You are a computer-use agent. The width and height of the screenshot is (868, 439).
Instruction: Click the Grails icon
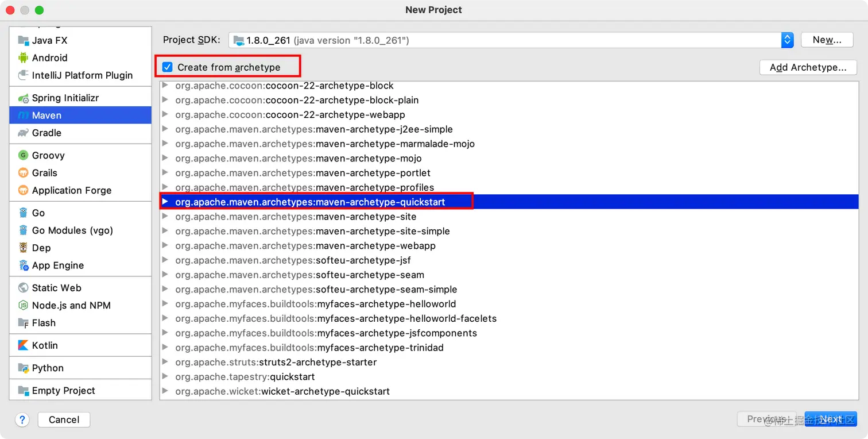24,173
